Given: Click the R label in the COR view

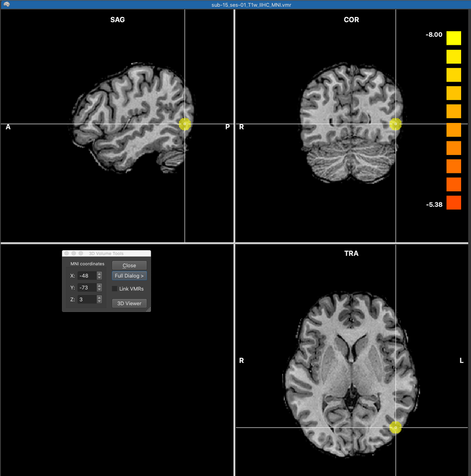Looking at the screenshot, I should coord(242,127).
